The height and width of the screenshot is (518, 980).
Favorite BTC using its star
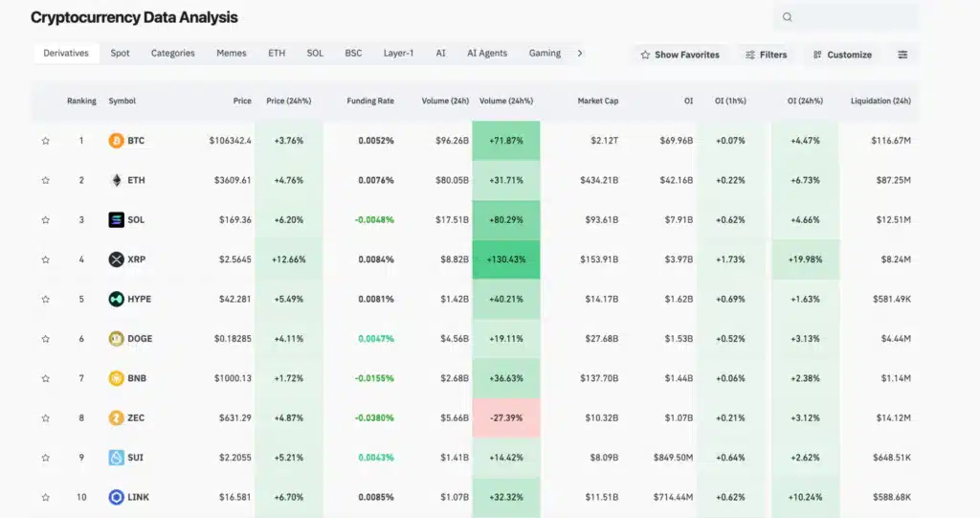pyautogui.click(x=45, y=141)
